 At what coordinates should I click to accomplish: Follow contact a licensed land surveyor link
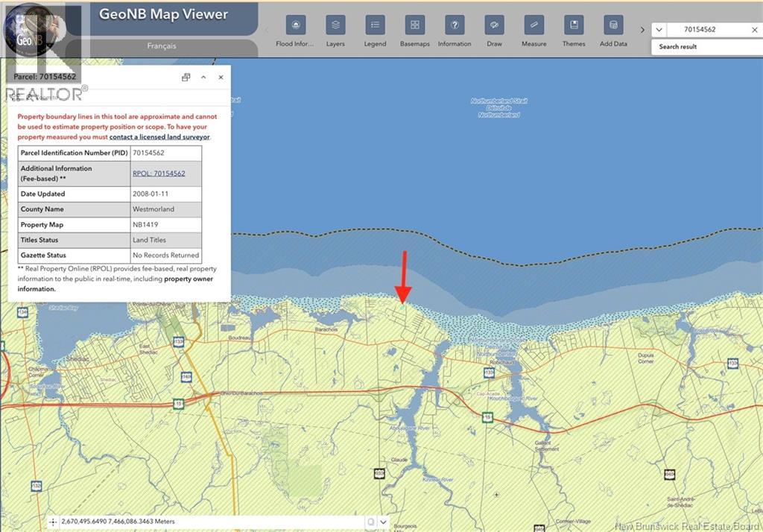[159, 137]
